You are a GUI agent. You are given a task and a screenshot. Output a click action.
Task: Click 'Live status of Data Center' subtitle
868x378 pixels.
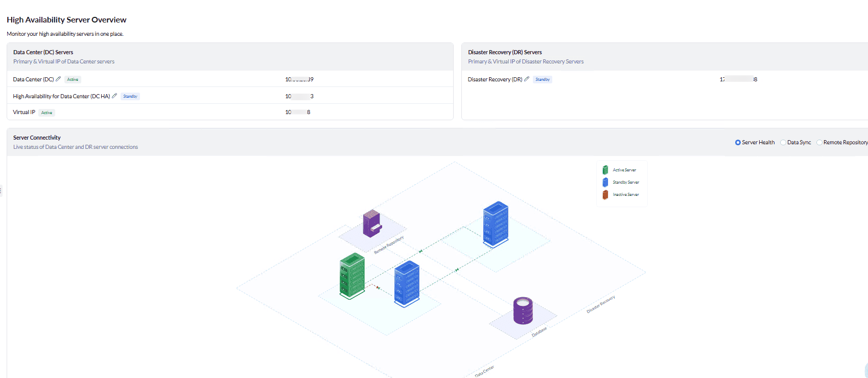click(x=76, y=147)
